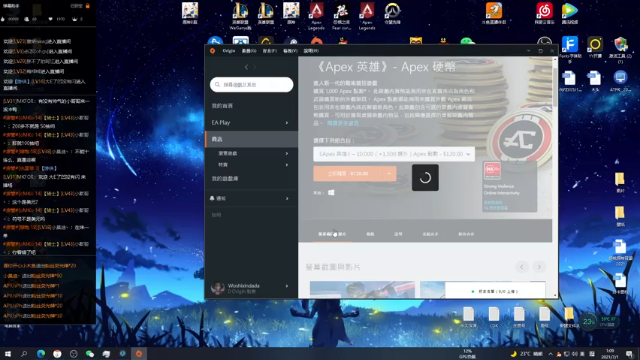This screenshot has width=640, height=360.
Task: Open the first Apex Legends desktop shortcut
Action: point(316,16)
